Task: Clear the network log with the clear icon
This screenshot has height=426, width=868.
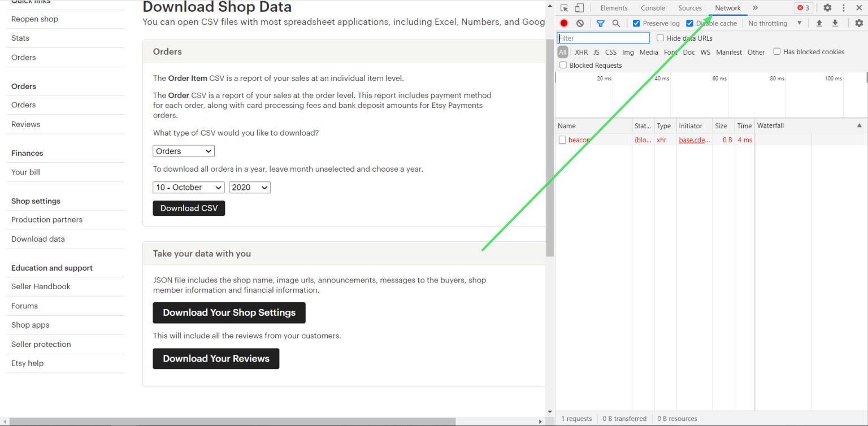Action: [580, 23]
